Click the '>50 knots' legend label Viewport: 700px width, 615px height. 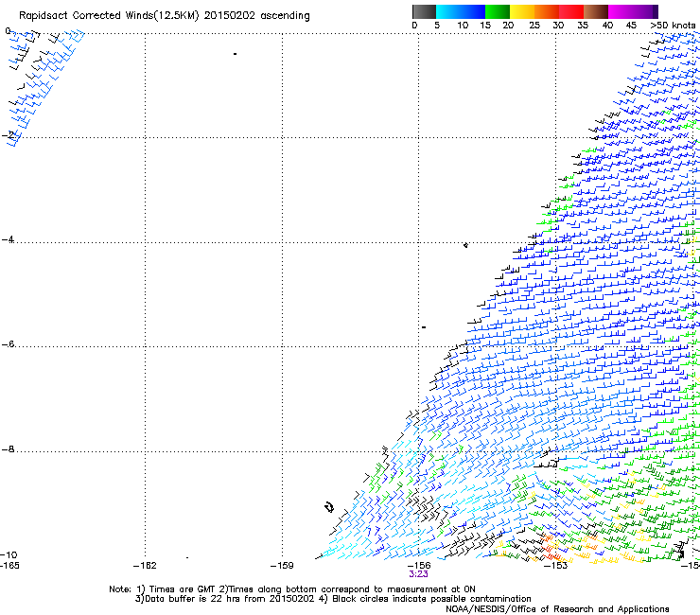673,26
